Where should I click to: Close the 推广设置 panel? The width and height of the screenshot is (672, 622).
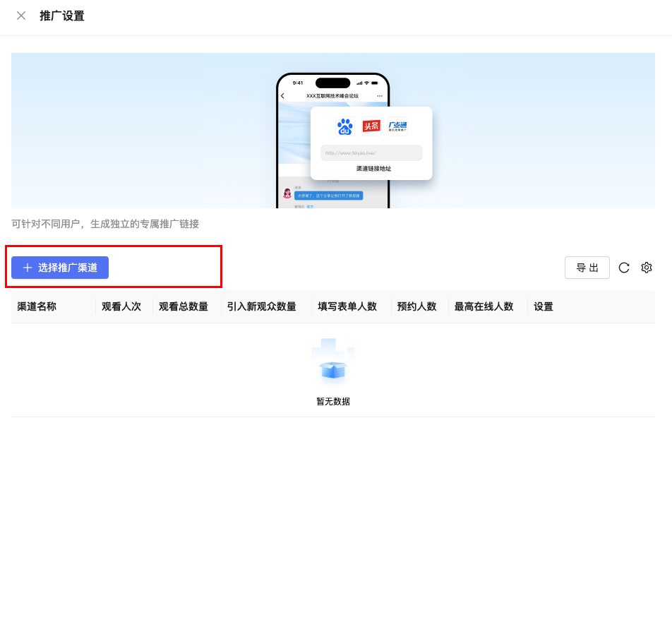tap(21, 16)
